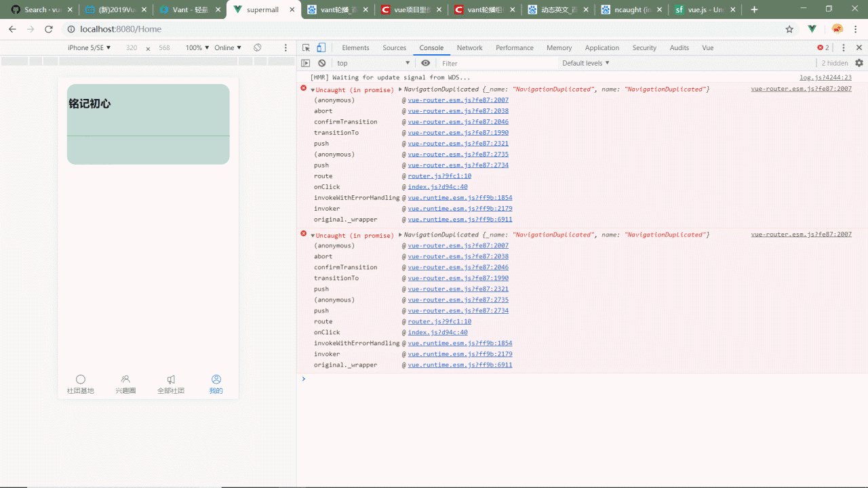The height and width of the screenshot is (488, 868).
Task: Open a new browser tab
Action: 754,9
